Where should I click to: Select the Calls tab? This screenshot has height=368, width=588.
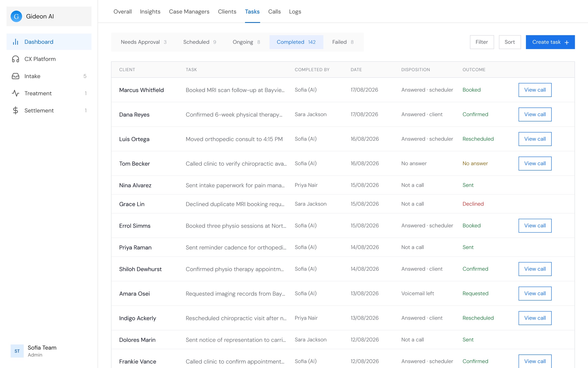click(274, 12)
